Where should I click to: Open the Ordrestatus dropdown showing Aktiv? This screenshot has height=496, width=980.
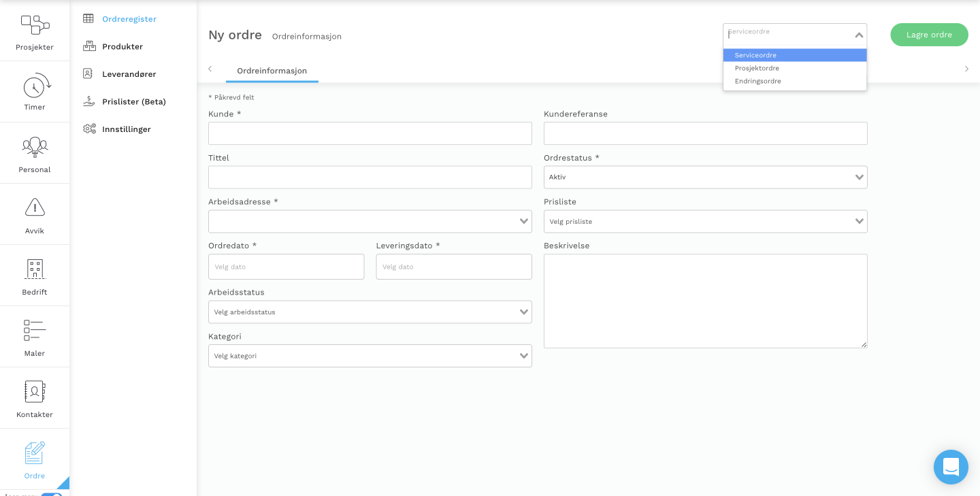pyautogui.click(x=706, y=178)
